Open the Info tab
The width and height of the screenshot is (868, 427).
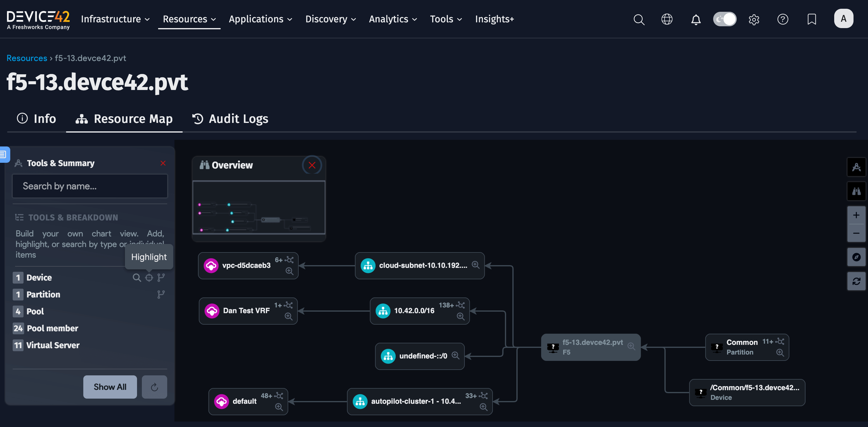pos(37,119)
